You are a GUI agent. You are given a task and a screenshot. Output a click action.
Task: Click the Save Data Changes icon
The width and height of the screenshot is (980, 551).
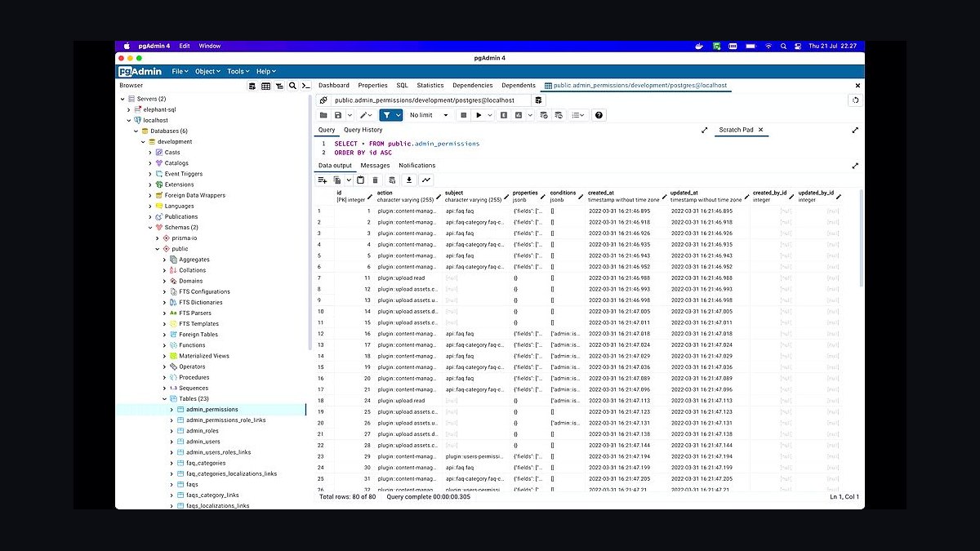pos(392,180)
